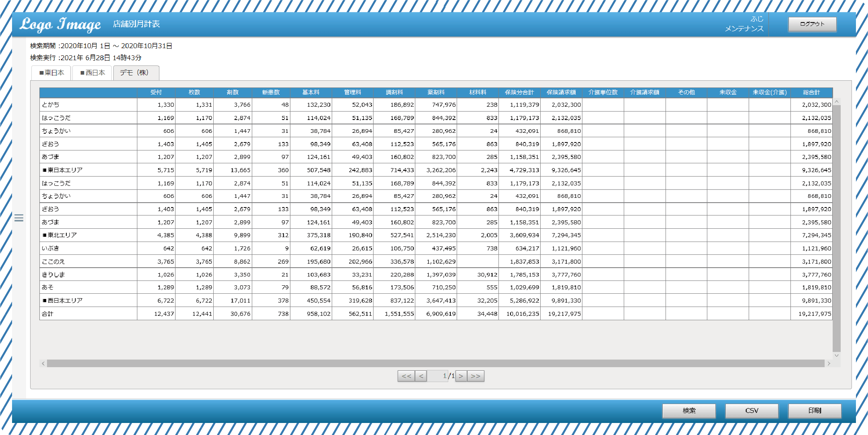Click the 保険分合計 column header

[519, 92]
